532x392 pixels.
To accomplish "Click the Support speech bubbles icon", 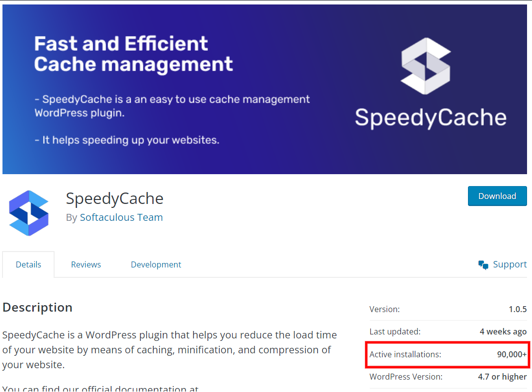I will [x=483, y=265].
